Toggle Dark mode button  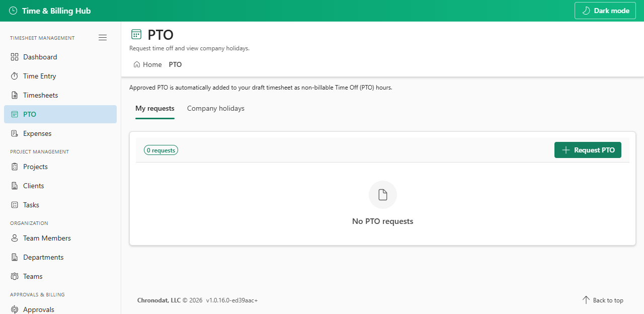[605, 11]
